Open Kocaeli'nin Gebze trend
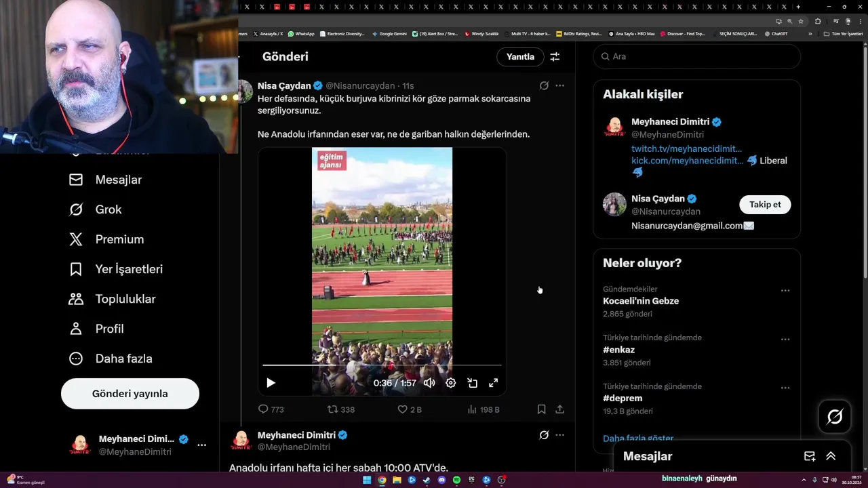This screenshot has height=488, width=868. (x=641, y=301)
